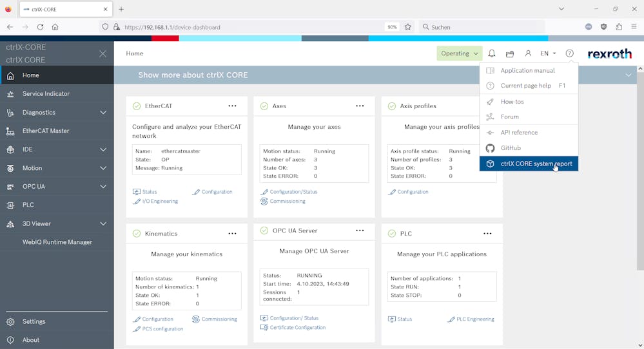Open Axis profiles Configuration link

[x=408, y=191]
